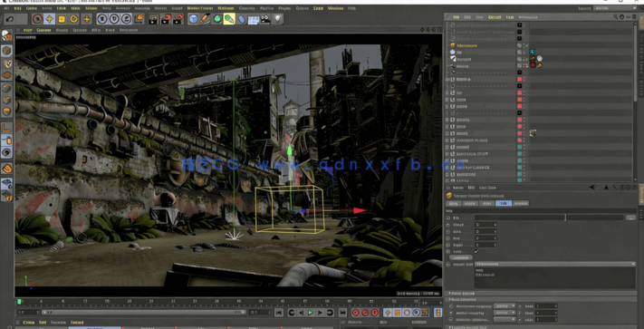Click the file path field in attributes
Image resolution: width=644 pixels, height=329 pixels.
(549, 218)
